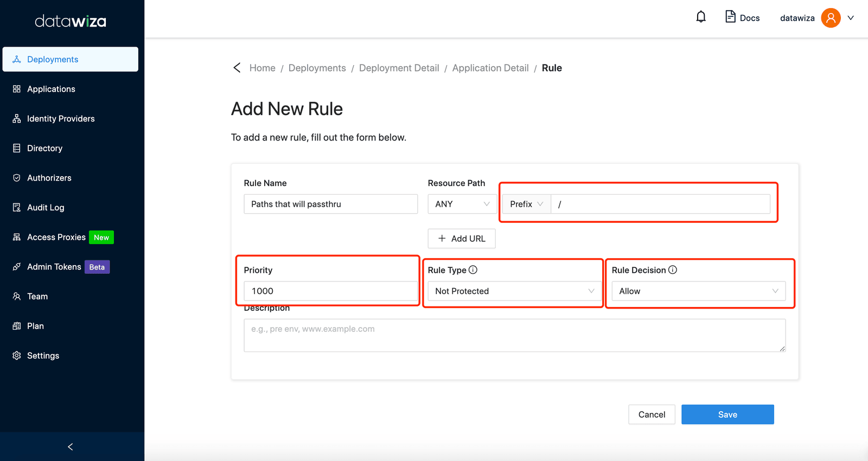
Task: Click the Authorizers shield icon
Action: 17,178
